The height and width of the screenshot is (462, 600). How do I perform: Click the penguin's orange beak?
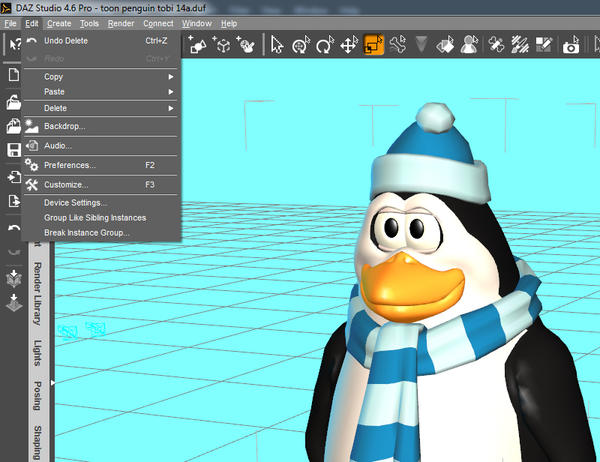click(412, 287)
